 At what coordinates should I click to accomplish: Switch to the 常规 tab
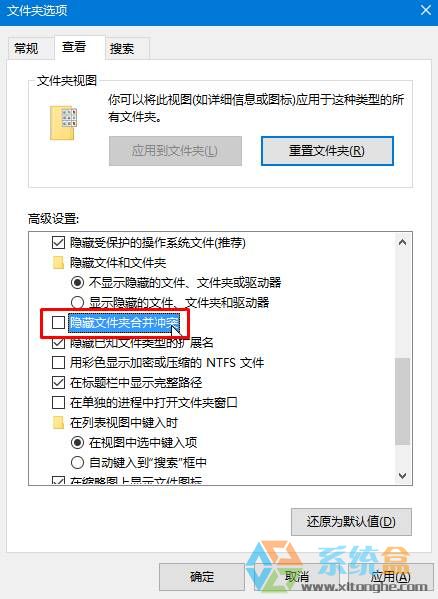(x=26, y=49)
